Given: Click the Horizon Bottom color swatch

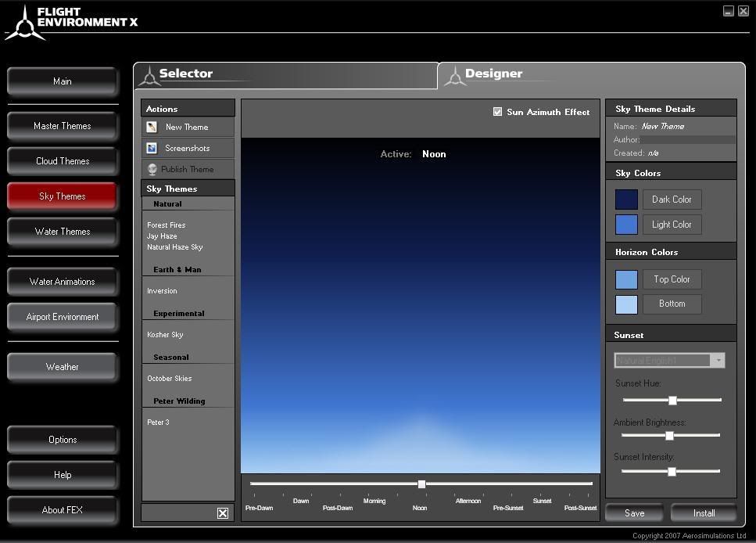Looking at the screenshot, I should (626, 304).
